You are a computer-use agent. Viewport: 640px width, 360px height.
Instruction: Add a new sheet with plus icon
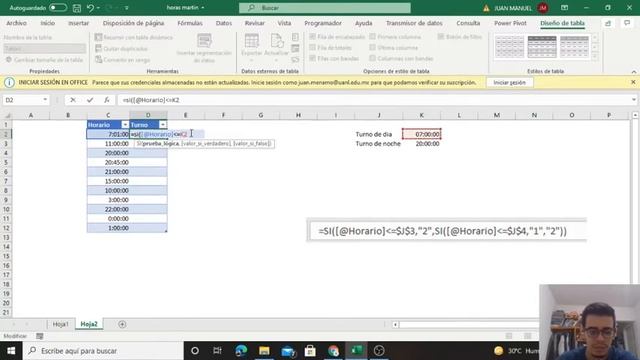[122, 324]
